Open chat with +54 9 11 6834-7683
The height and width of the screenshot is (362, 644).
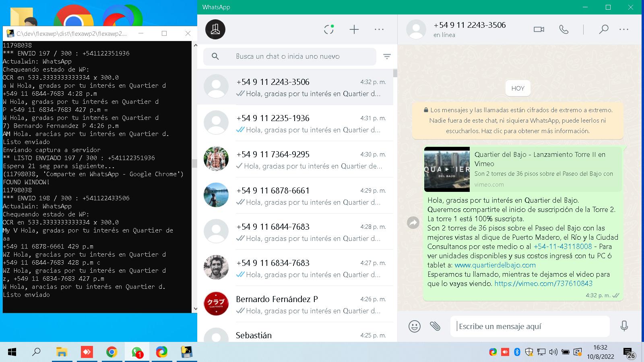[295, 268]
